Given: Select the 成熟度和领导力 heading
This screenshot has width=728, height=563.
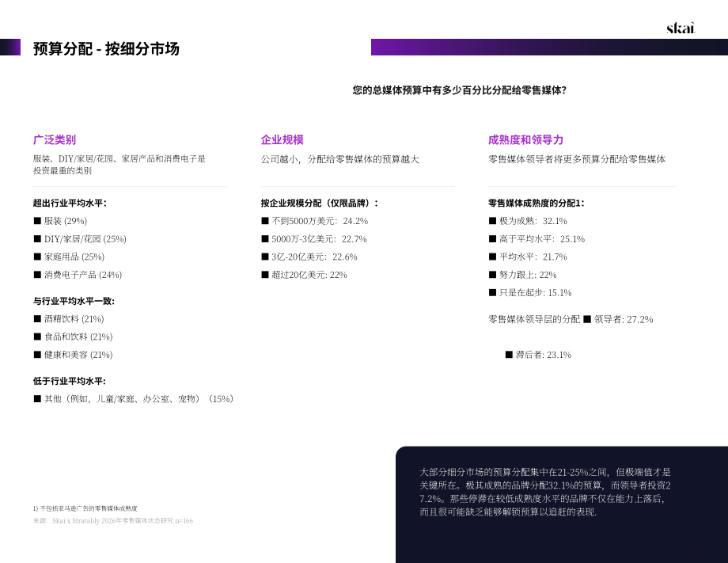Looking at the screenshot, I should coord(525,140).
